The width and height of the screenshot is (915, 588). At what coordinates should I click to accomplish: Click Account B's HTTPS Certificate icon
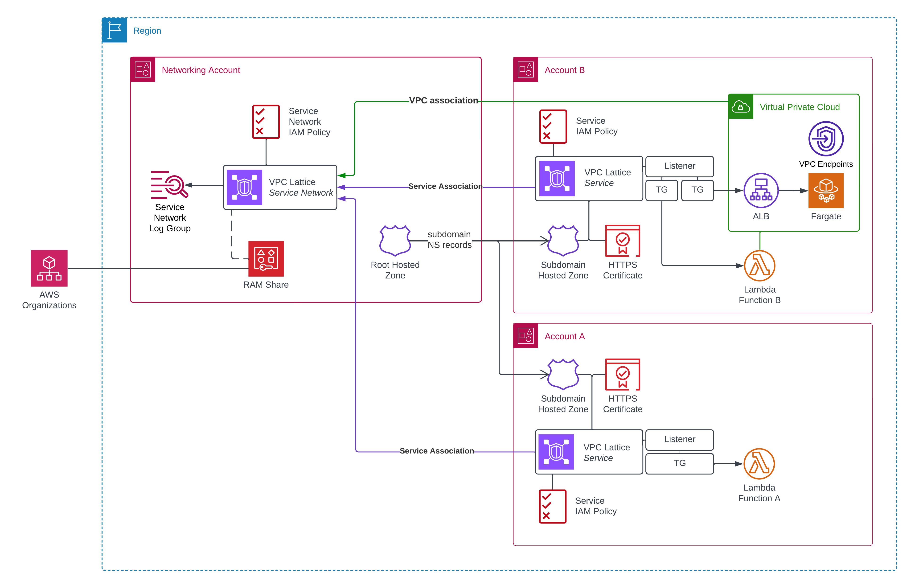pos(623,241)
